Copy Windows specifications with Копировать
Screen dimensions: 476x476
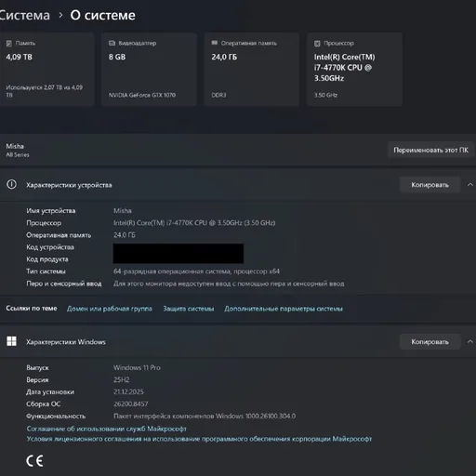pyautogui.click(x=430, y=342)
